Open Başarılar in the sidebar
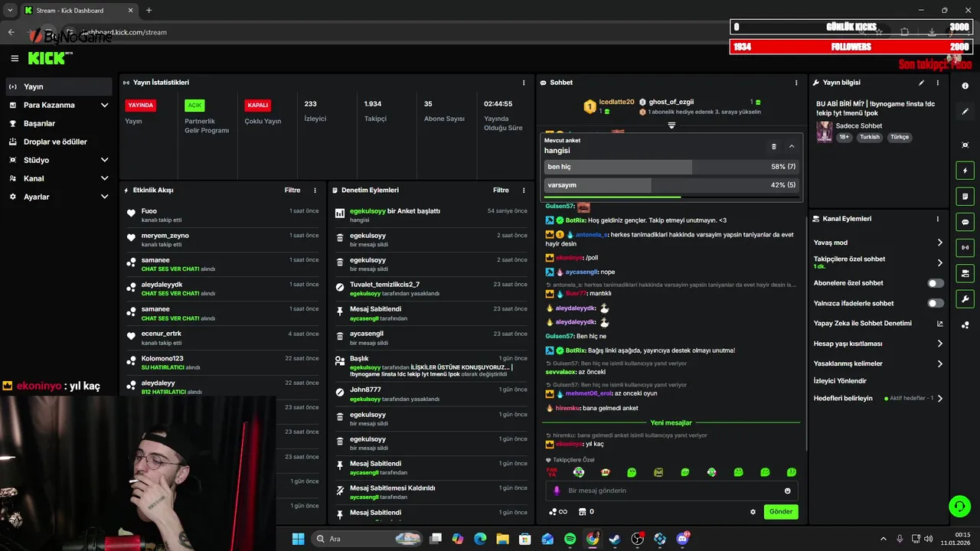 click(x=58, y=123)
